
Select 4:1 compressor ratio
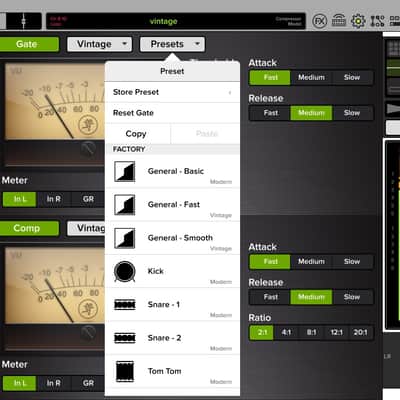286,332
